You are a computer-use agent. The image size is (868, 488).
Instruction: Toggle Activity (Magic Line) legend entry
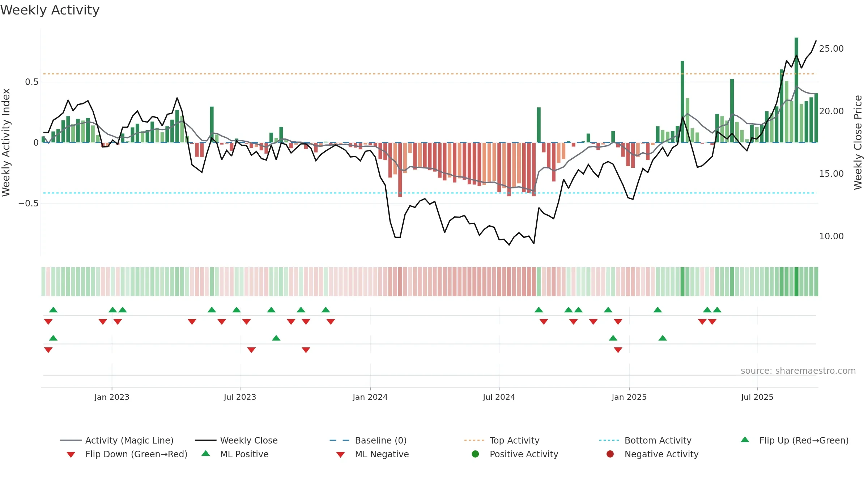click(x=117, y=440)
